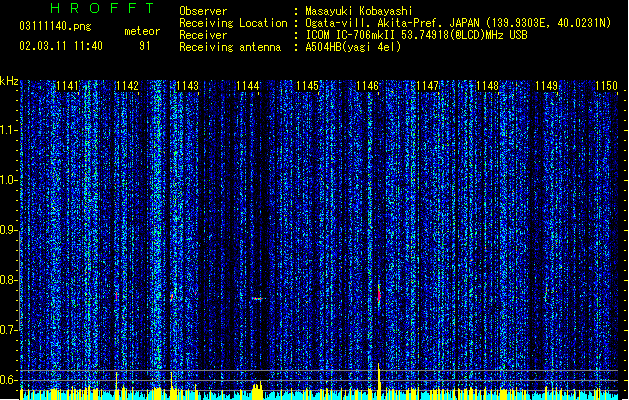Click the meteor count value 91

pyautogui.click(x=145, y=46)
